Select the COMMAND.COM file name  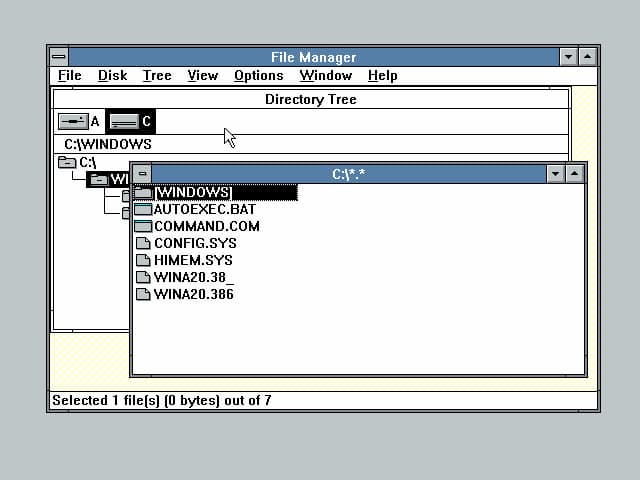[207, 226]
